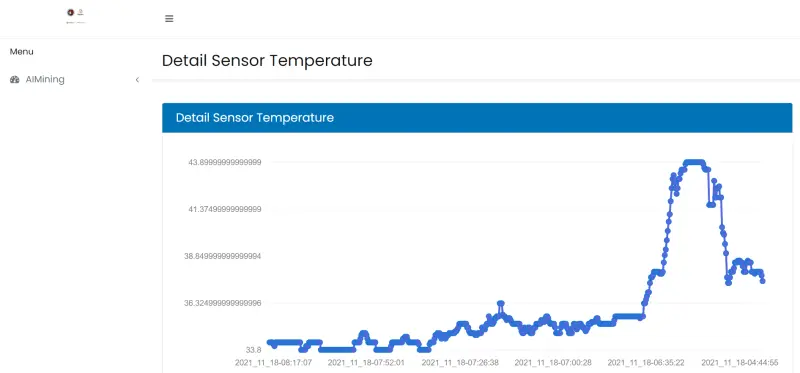Screen dimensions: 800x373
Task: Click the 2021_11_18-08:17:07 x-axis label
Action: (x=273, y=363)
